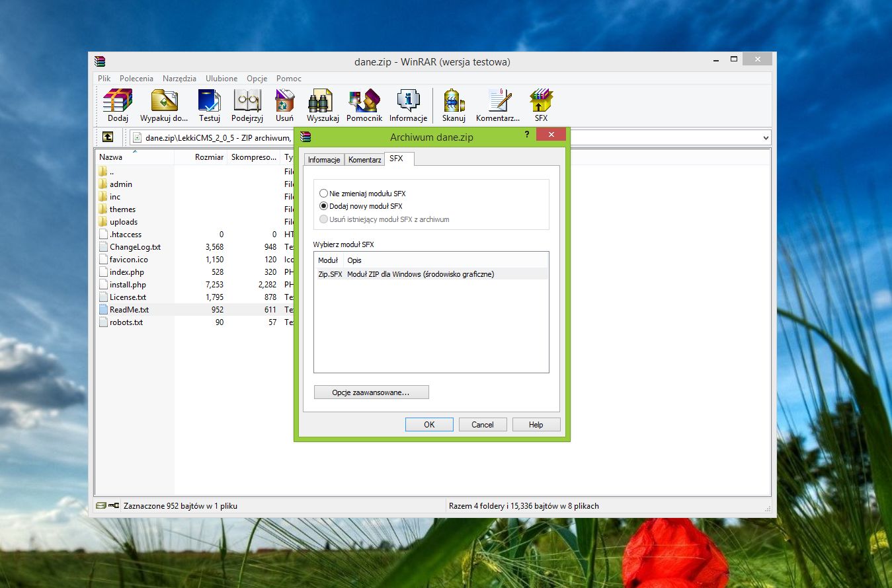892x588 pixels.
Task: Select the ReadMe.txt file icon
Action: pos(103,310)
